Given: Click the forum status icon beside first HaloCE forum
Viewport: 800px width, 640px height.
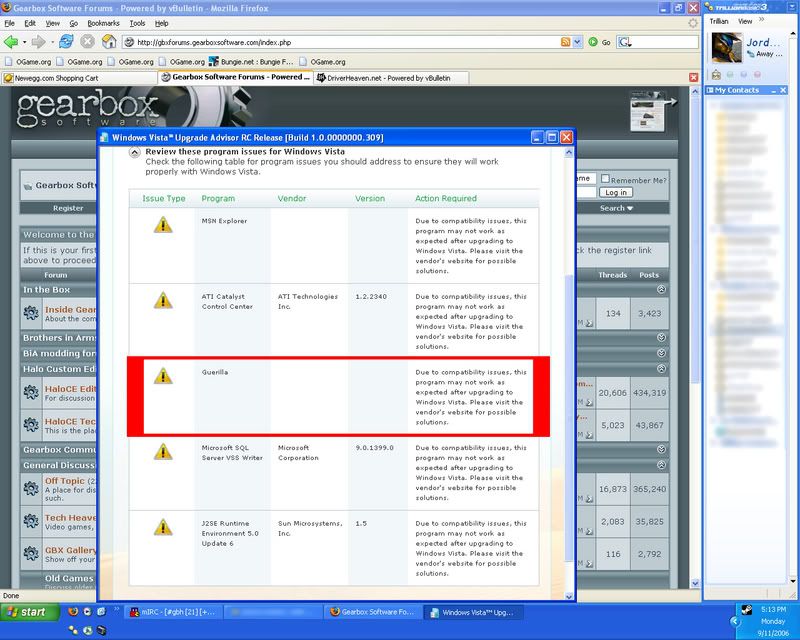Looking at the screenshot, I should [31, 392].
